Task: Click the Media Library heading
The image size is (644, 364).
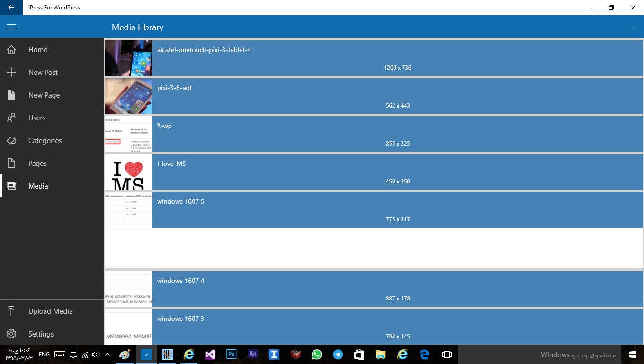Action: 138,27
